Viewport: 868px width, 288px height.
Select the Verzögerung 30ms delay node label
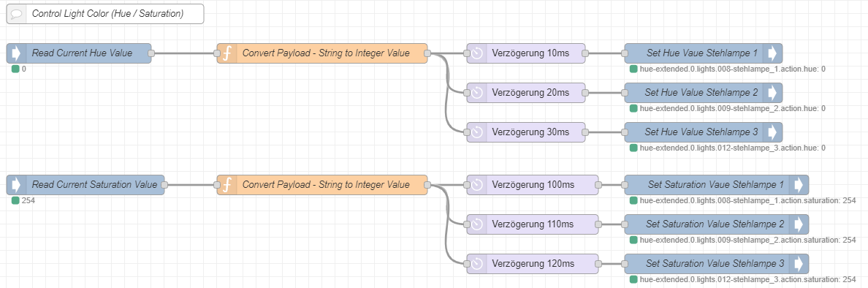[530, 132]
